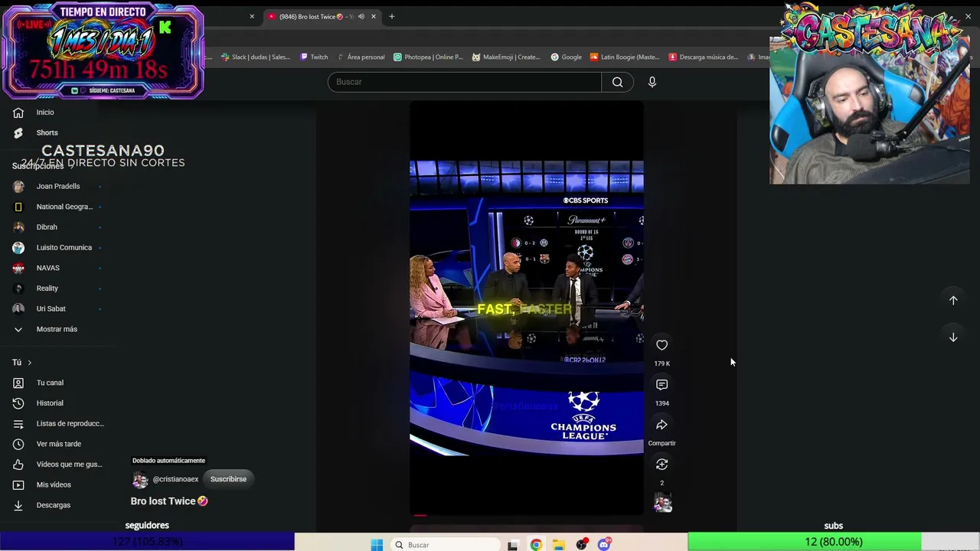Viewport: 980px width, 551px height.
Task: Focus the YouTube Buscar search field
Action: tap(465, 82)
